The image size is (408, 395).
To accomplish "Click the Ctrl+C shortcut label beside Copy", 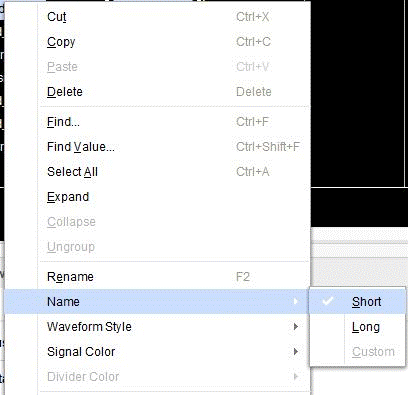I will (253, 42).
